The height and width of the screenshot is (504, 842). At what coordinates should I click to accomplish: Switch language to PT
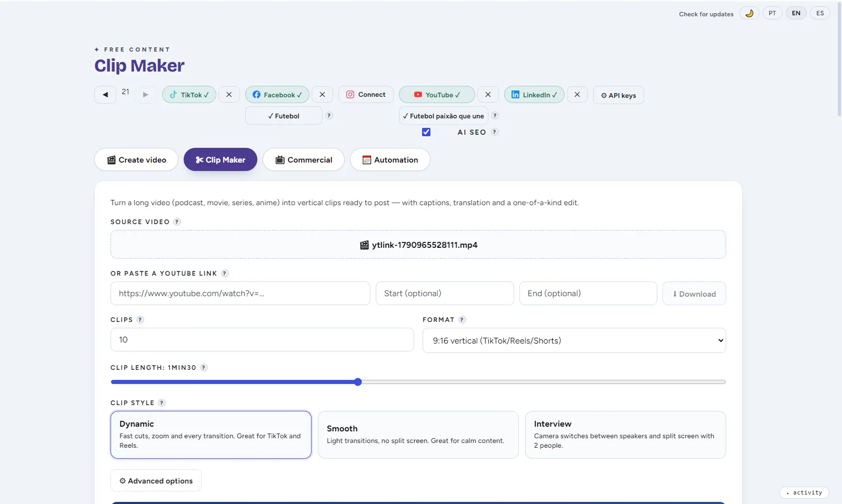[x=772, y=13]
